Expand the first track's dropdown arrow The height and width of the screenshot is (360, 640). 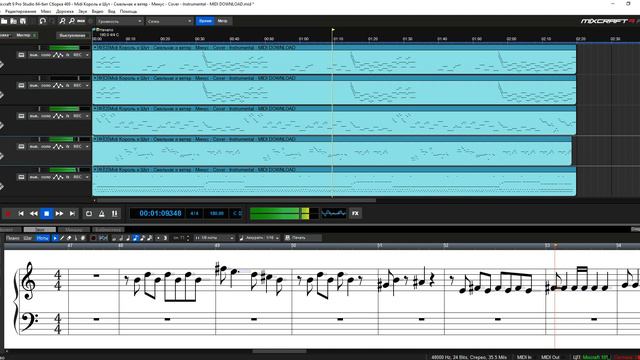tap(87, 55)
